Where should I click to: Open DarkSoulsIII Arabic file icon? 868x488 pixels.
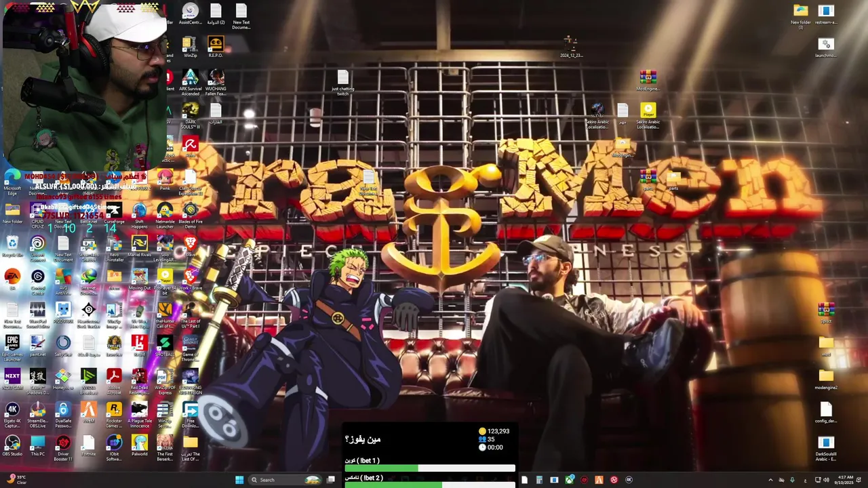pyautogui.click(x=826, y=448)
